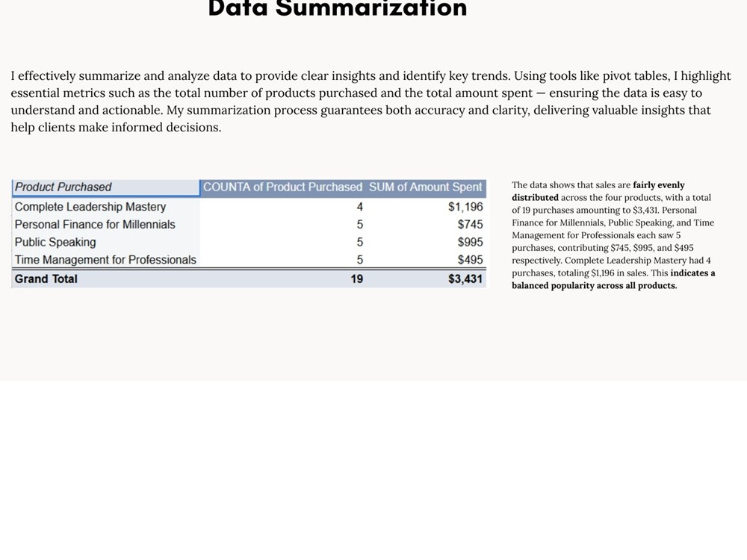Click the $995 amount cell

click(x=470, y=242)
